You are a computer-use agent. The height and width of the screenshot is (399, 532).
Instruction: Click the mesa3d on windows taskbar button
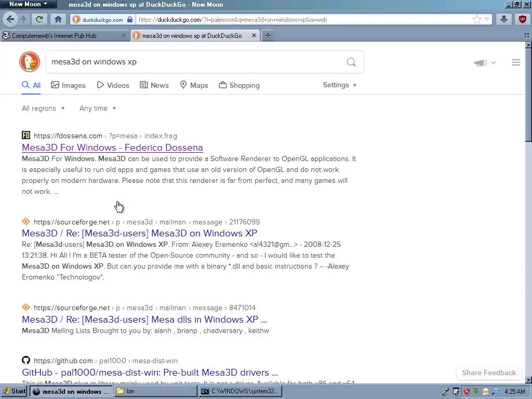71,391
